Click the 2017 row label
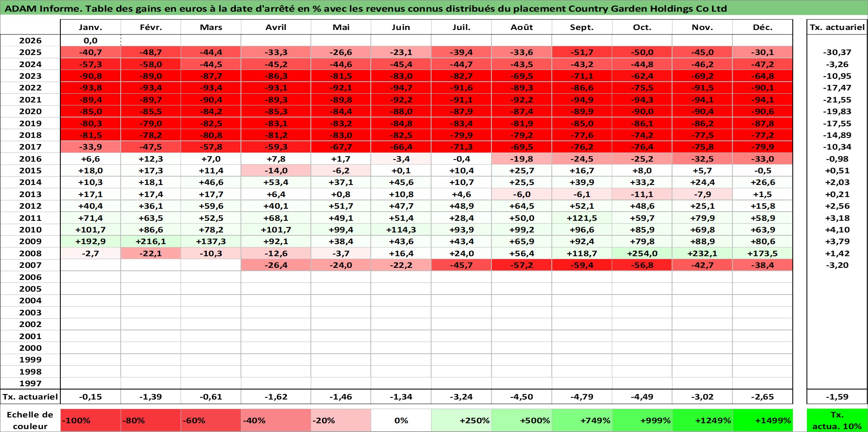 [30, 147]
